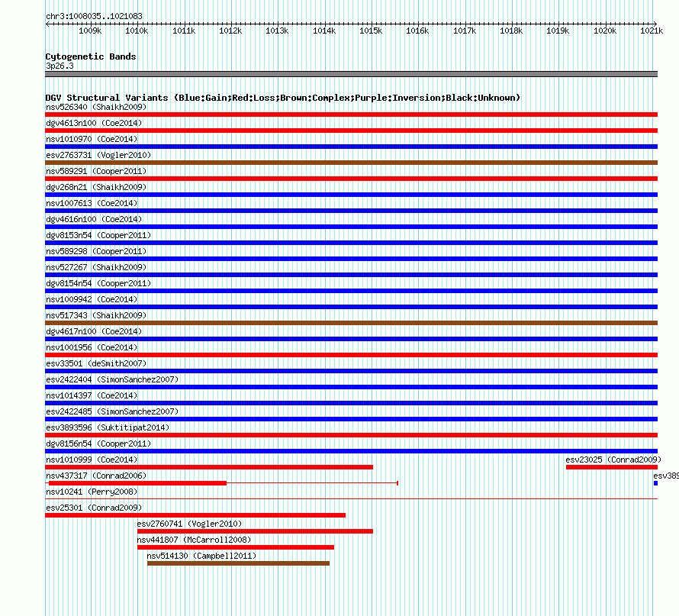Screen dimensions: 679x616
Task: Click the ruler's right scroll arrow
Action: tap(655, 24)
